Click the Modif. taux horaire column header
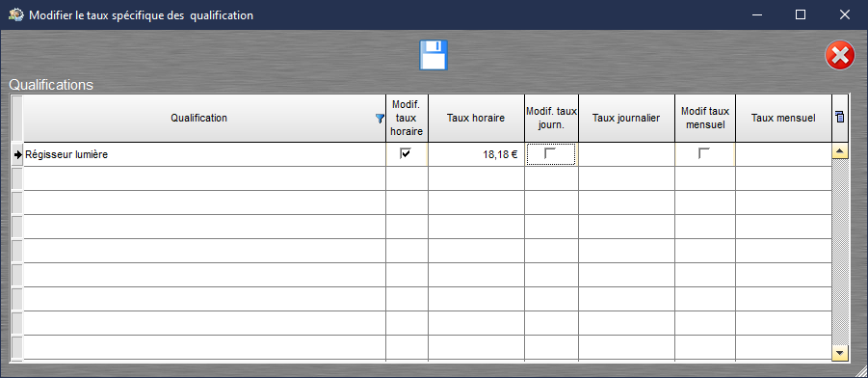This screenshot has height=378, width=868. 407,118
